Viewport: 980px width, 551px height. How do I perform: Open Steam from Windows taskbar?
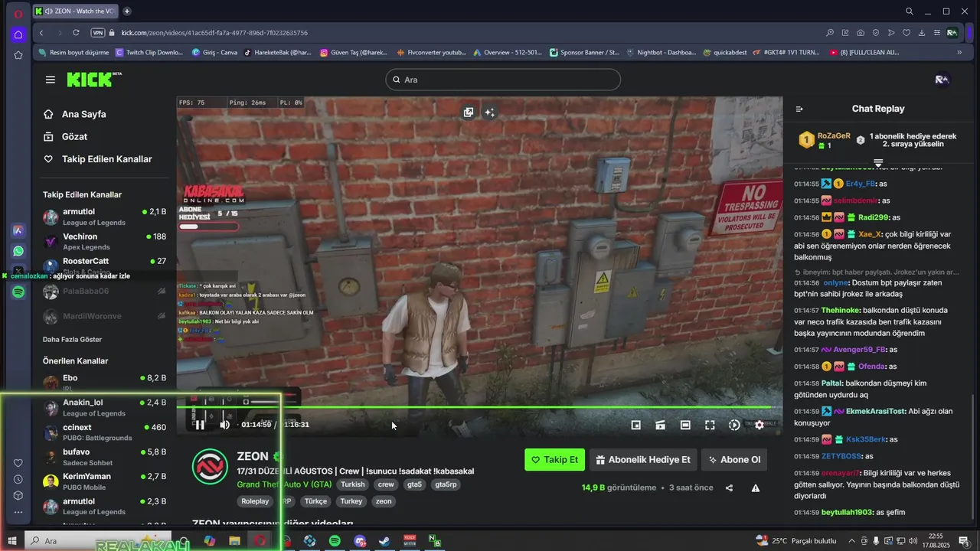pos(384,541)
